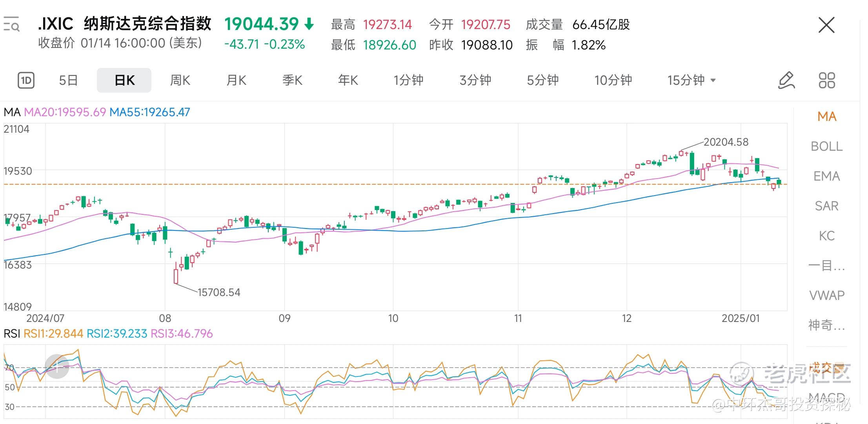868x424 pixels.
Task: Click the 纳斯达克综合指数 title
Action: click(147, 24)
